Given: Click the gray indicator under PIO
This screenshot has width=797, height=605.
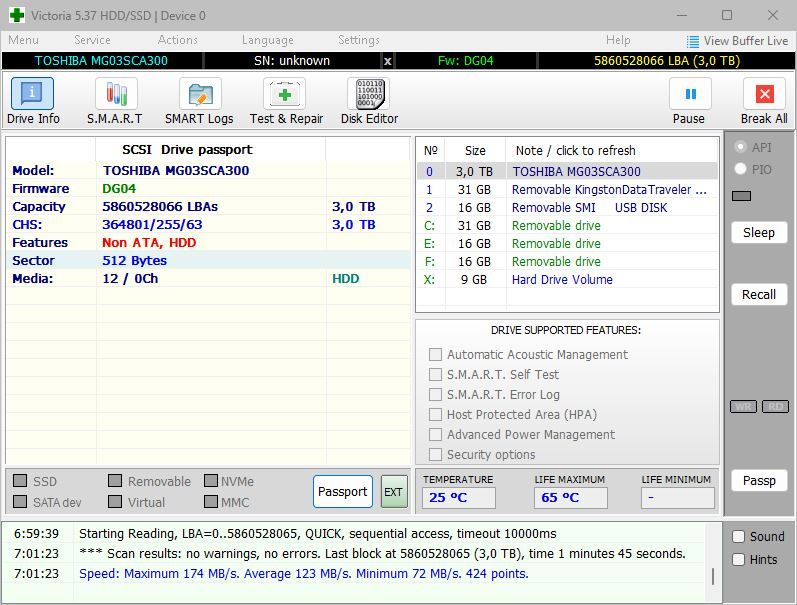Looking at the screenshot, I should [x=741, y=196].
